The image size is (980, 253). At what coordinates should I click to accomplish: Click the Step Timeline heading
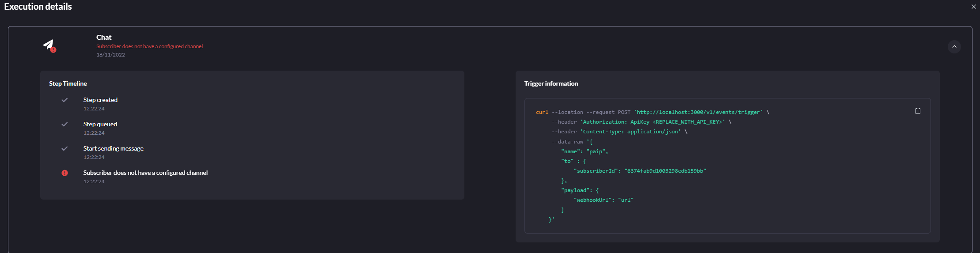pyautogui.click(x=68, y=84)
